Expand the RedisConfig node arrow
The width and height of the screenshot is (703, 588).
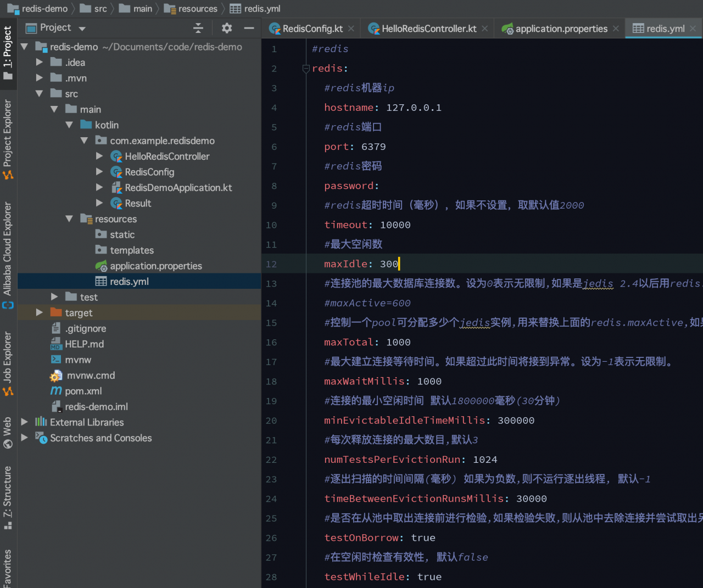coord(99,172)
